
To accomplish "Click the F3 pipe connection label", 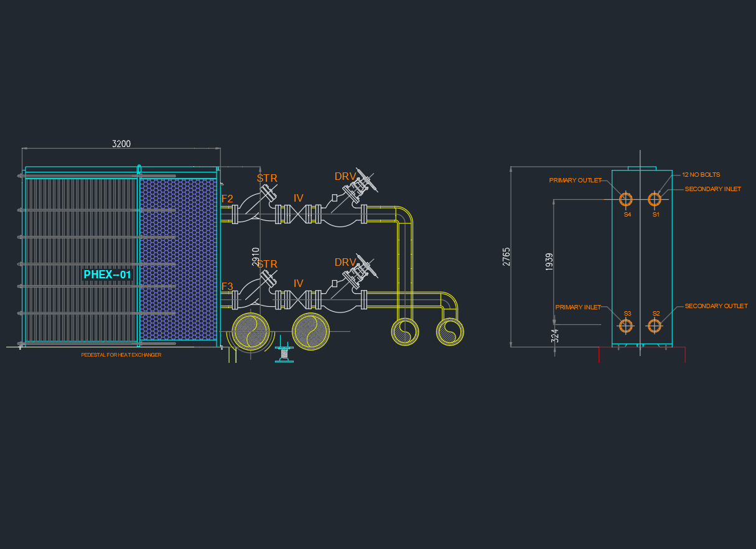I will click(227, 287).
